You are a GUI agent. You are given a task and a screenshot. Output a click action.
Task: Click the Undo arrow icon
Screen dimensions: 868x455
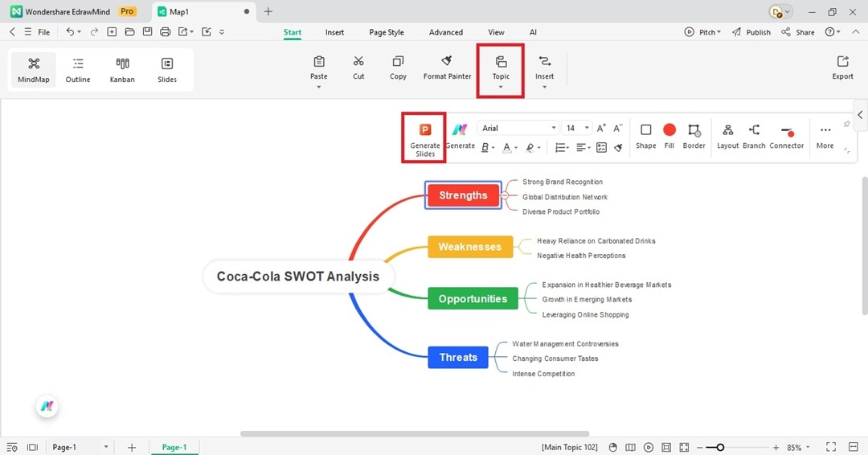coord(70,32)
